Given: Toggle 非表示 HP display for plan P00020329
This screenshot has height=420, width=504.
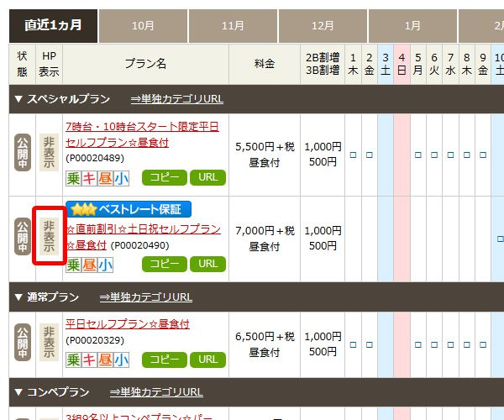Looking at the screenshot, I should [49, 342].
